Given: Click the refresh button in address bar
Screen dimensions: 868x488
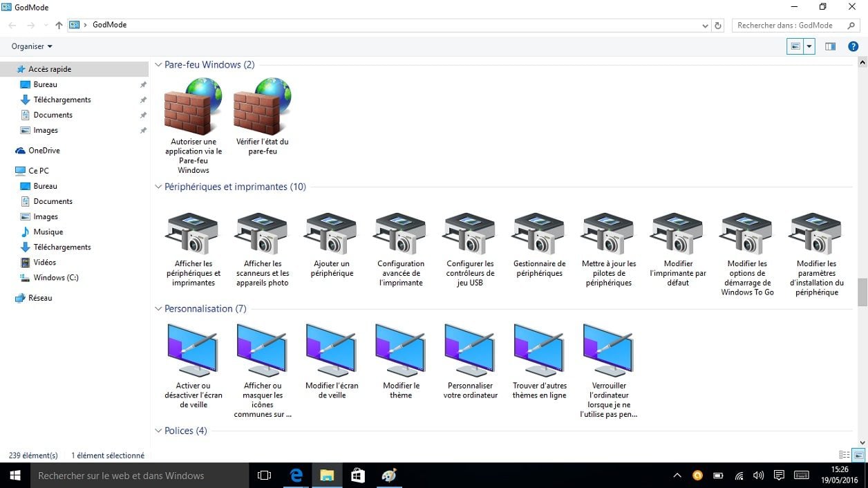Looking at the screenshot, I should click(x=718, y=26).
